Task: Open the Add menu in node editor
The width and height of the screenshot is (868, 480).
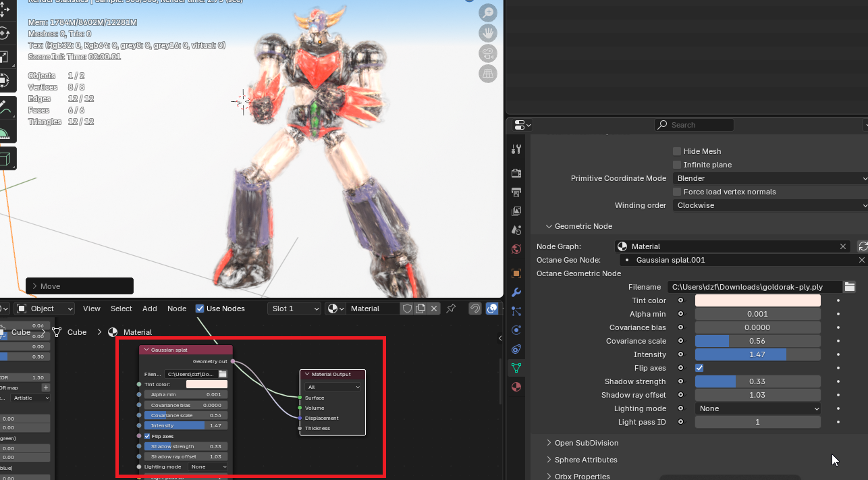Action: tap(150, 309)
